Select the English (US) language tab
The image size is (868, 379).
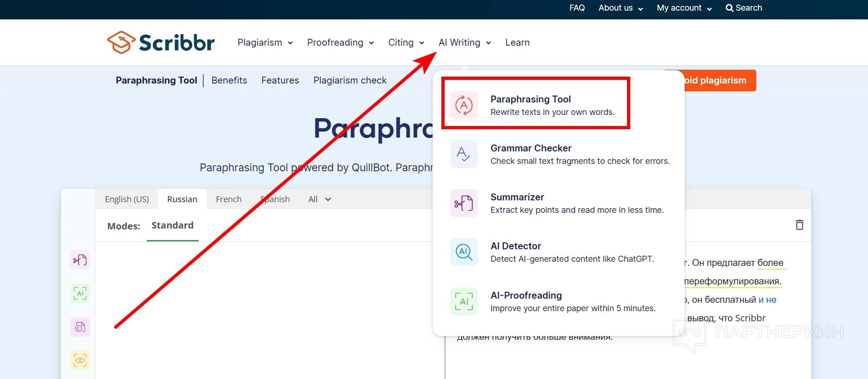127,199
